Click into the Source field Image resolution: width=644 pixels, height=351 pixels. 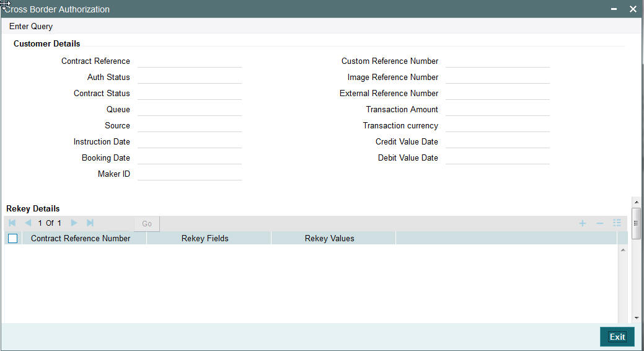[x=190, y=125]
